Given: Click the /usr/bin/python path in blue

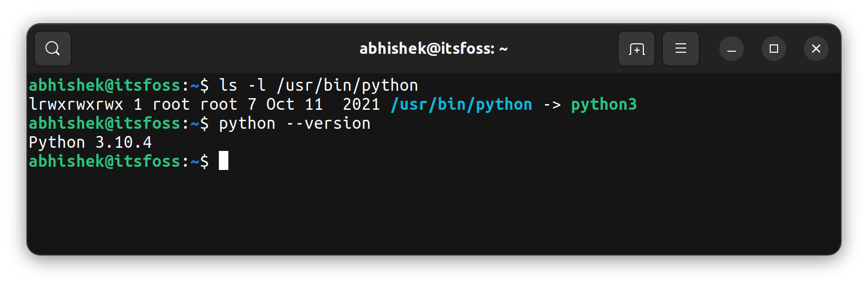Looking at the screenshot, I should [x=461, y=104].
